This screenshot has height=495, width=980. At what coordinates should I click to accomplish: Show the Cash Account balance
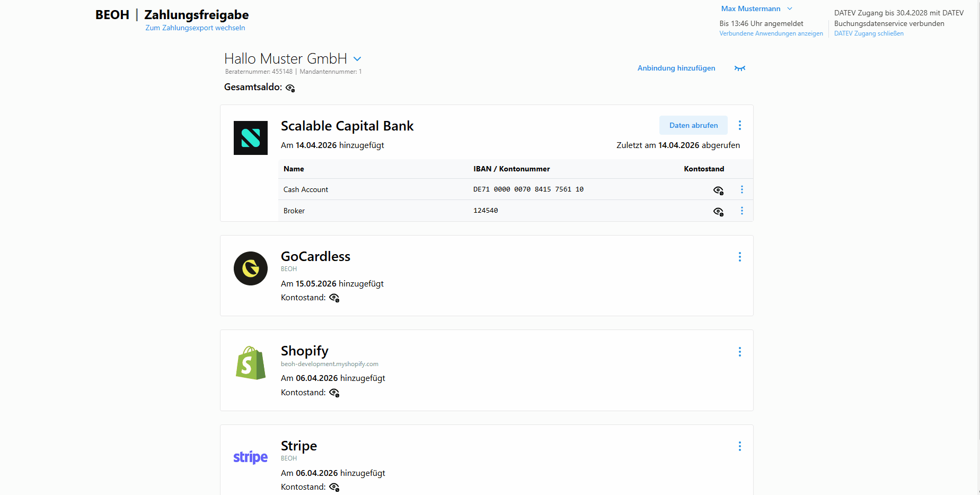[718, 190]
